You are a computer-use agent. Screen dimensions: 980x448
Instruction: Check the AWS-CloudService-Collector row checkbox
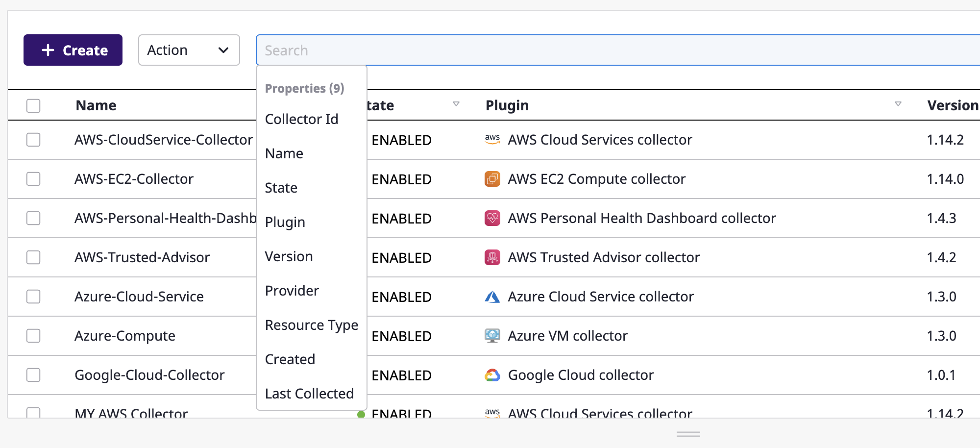click(x=33, y=140)
